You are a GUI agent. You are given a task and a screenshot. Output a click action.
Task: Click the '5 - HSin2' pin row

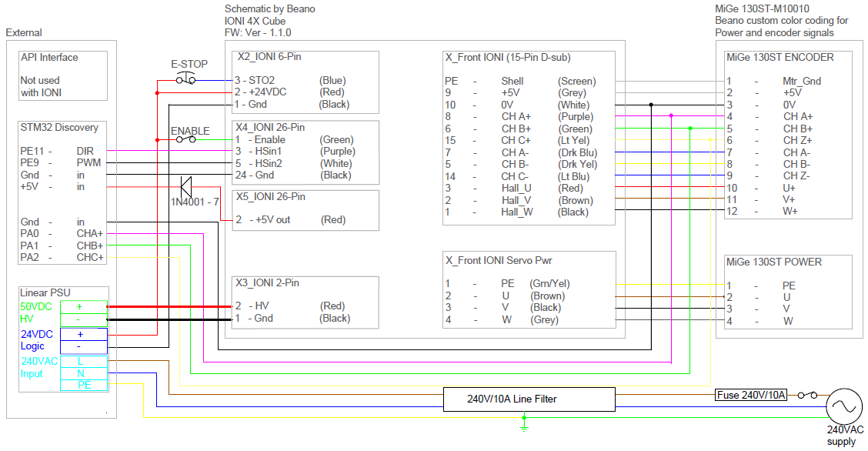click(x=293, y=163)
